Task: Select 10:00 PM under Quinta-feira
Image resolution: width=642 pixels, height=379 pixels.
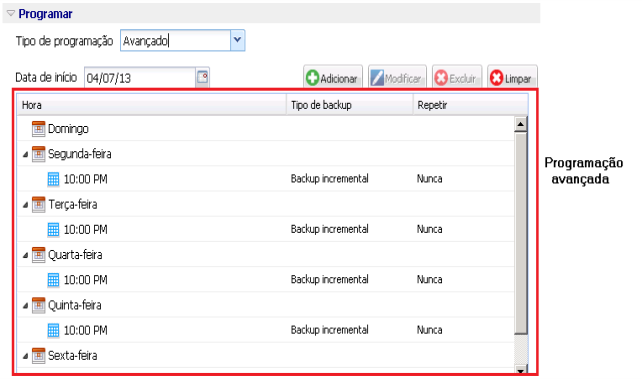Action: [x=85, y=330]
